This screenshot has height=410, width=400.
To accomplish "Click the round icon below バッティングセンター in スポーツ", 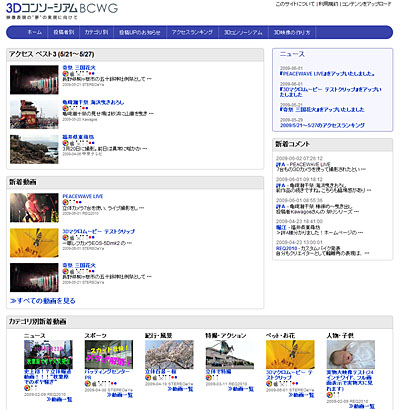I will point(87,384).
